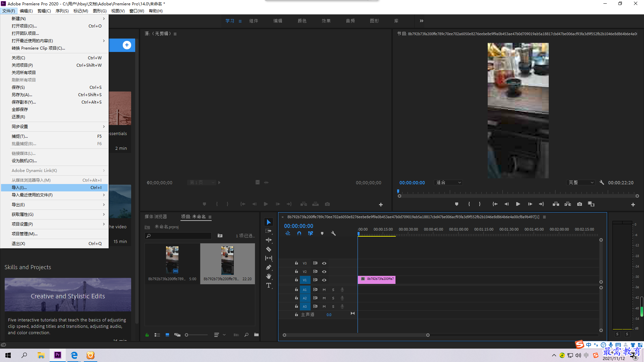Click project panel search field
The width and height of the screenshot is (644, 362).
coord(178,236)
